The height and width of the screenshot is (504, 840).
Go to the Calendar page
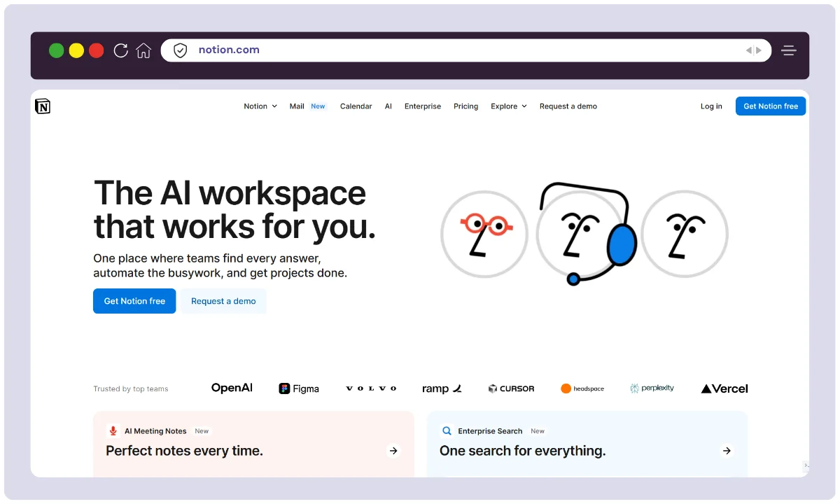point(356,106)
